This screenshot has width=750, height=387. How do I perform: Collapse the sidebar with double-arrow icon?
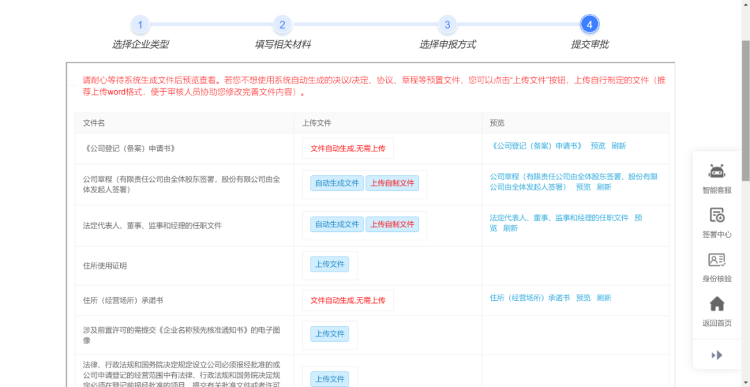pos(717,355)
